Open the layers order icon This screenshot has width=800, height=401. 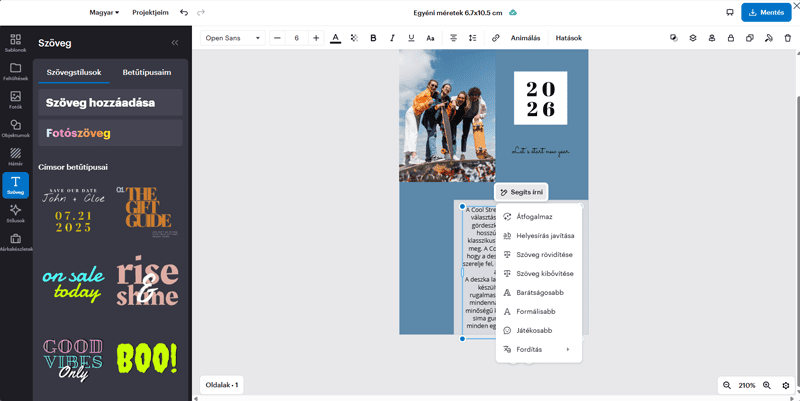pos(693,38)
